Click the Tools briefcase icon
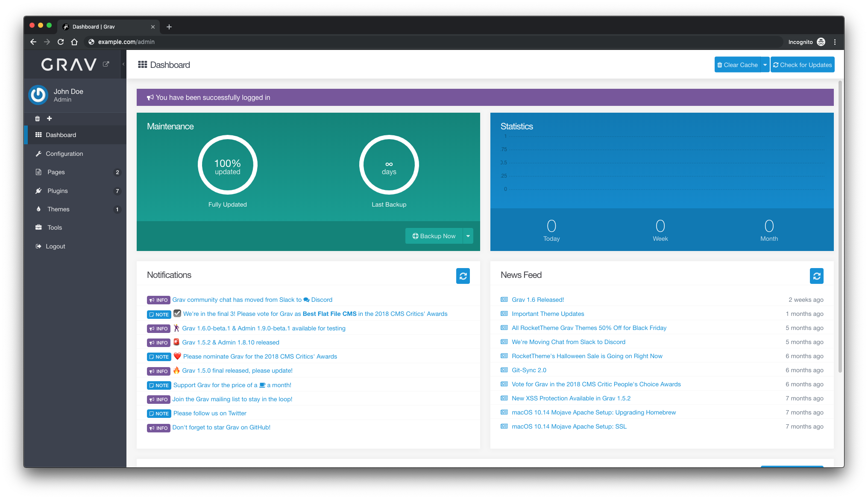 coord(39,228)
